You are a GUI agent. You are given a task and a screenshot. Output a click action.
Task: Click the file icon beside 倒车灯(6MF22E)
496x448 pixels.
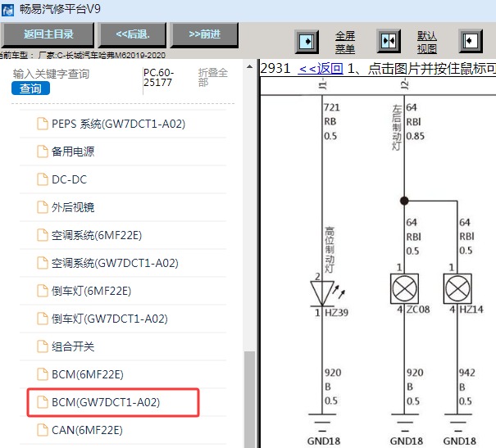click(x=43, y=291)
